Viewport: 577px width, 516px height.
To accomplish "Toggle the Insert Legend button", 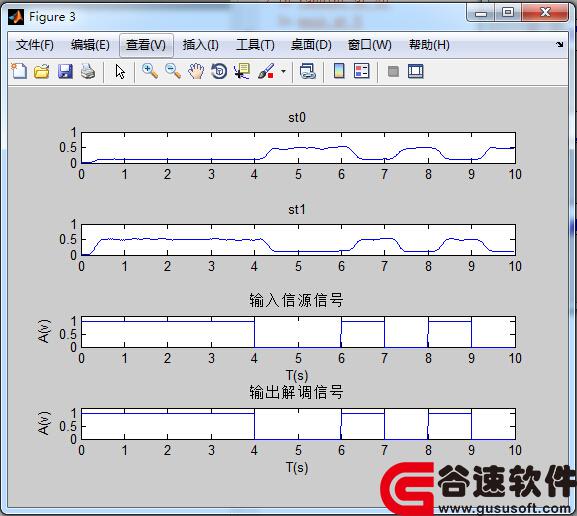I will [362, 71].
